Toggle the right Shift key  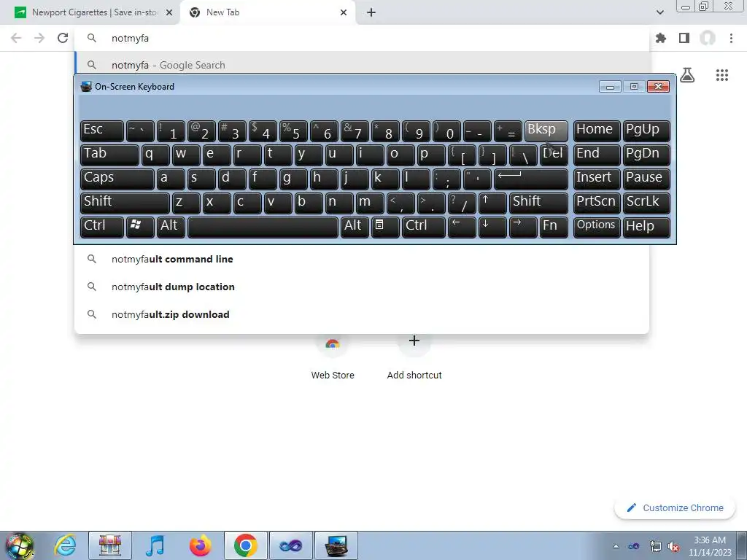538,203
